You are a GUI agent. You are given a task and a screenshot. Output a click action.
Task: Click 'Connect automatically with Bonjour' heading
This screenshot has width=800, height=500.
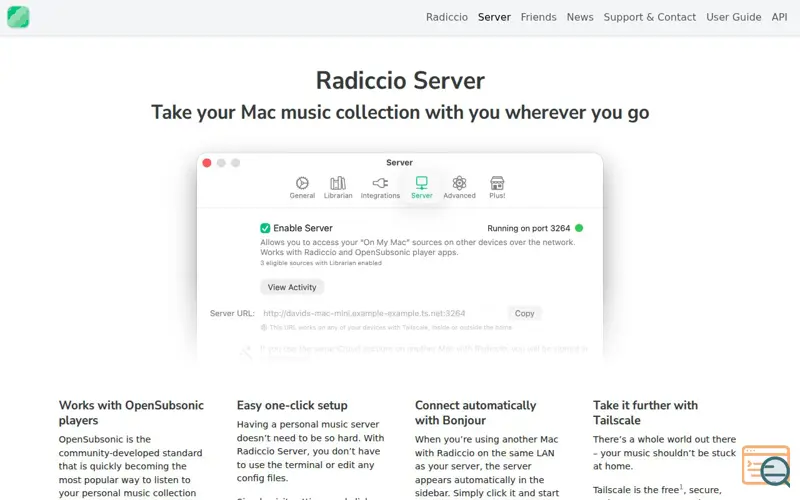[476, 413]
